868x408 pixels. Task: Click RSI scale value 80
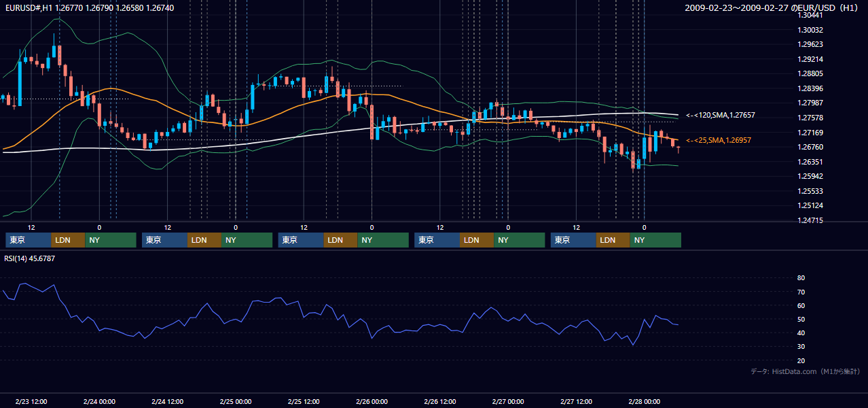[801, 278]
